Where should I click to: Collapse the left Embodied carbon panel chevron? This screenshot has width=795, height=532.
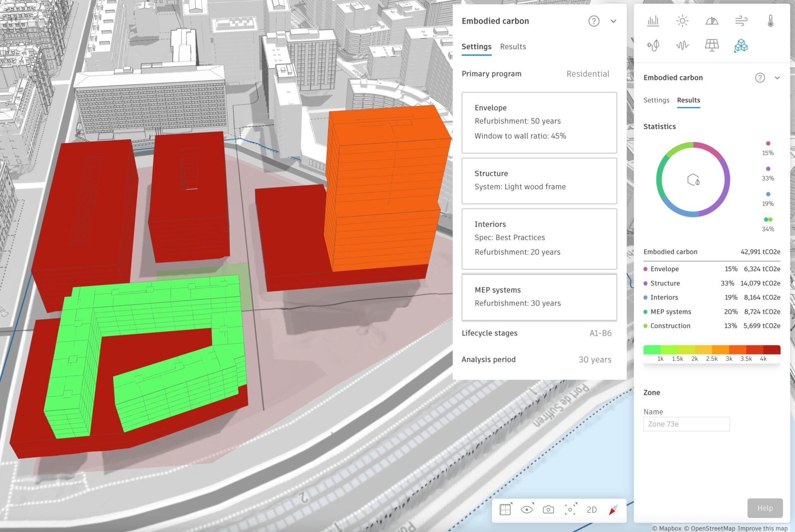pos(613,21)
